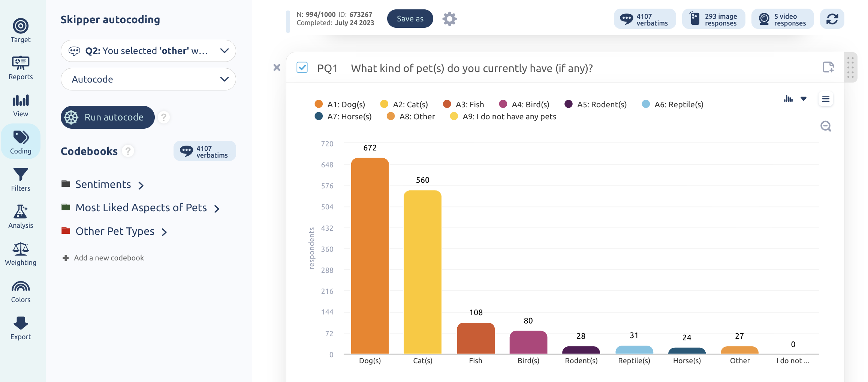Open the Reports section

(x=21, y=68)
